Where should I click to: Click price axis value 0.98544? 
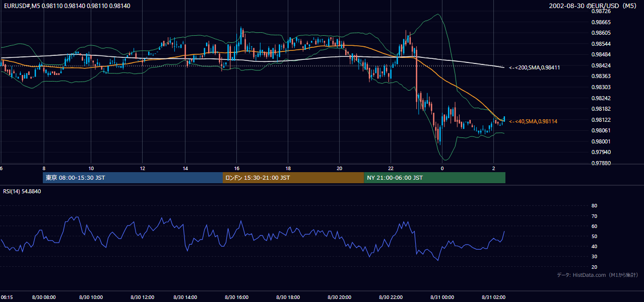601,44
